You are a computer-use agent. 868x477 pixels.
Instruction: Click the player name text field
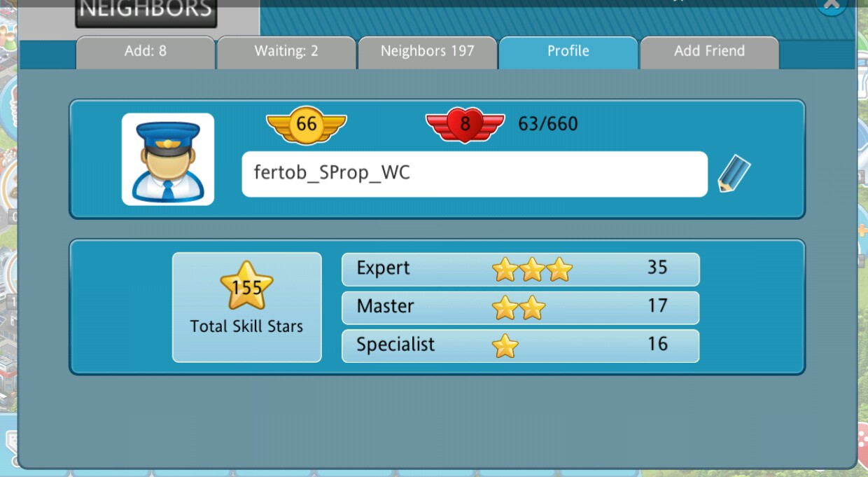(475, 174)
